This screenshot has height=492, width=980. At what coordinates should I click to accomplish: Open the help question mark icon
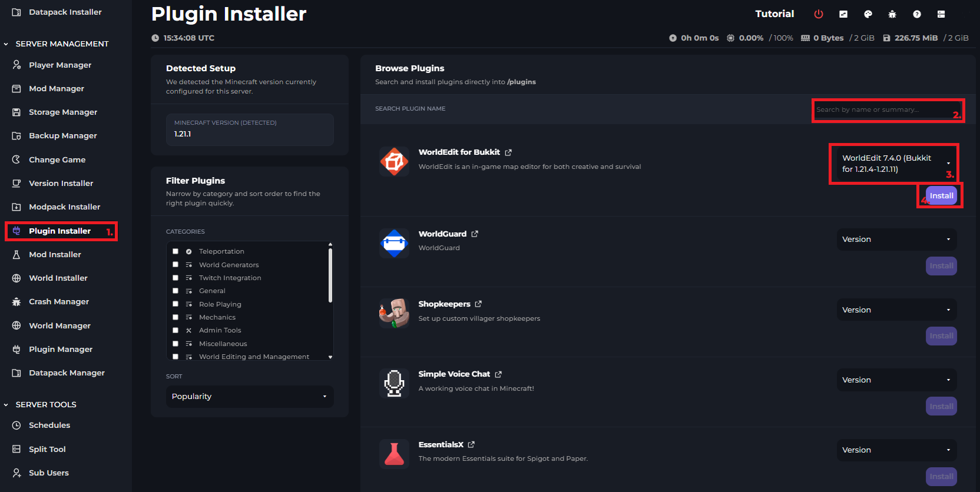pyautogui.click(x=917, y=14)
